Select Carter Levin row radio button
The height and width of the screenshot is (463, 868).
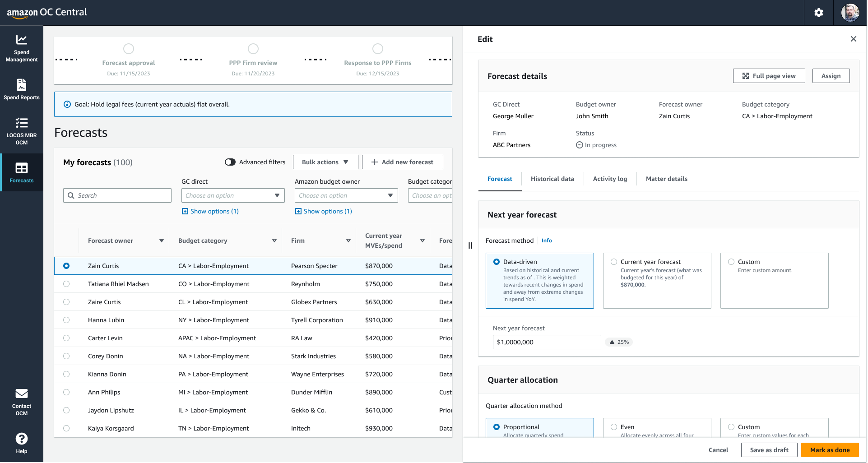tap(66, 338)
